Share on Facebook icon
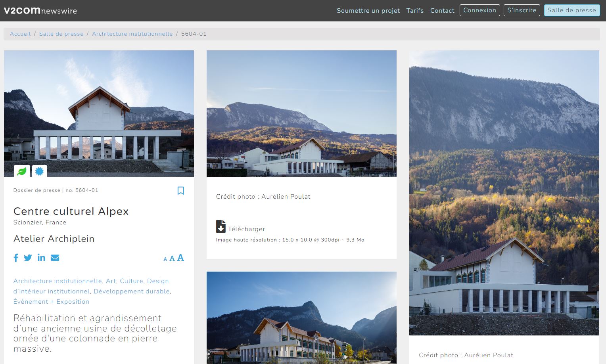 16,258
